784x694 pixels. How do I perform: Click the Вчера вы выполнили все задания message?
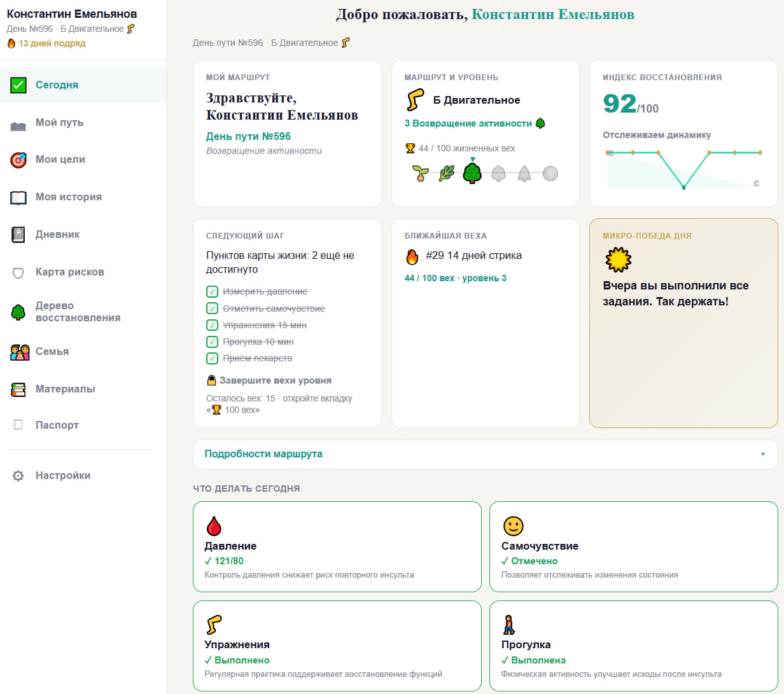675,293
